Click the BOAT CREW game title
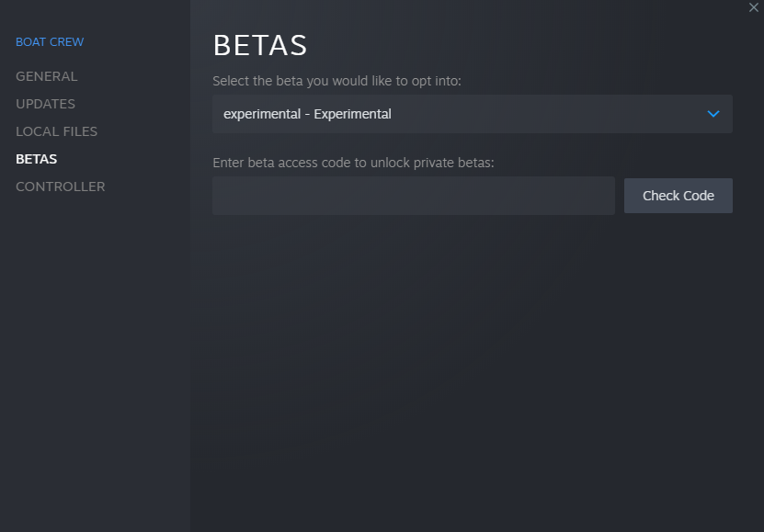The width and height of the screenshot is (764, 532). tap(50, 42)
